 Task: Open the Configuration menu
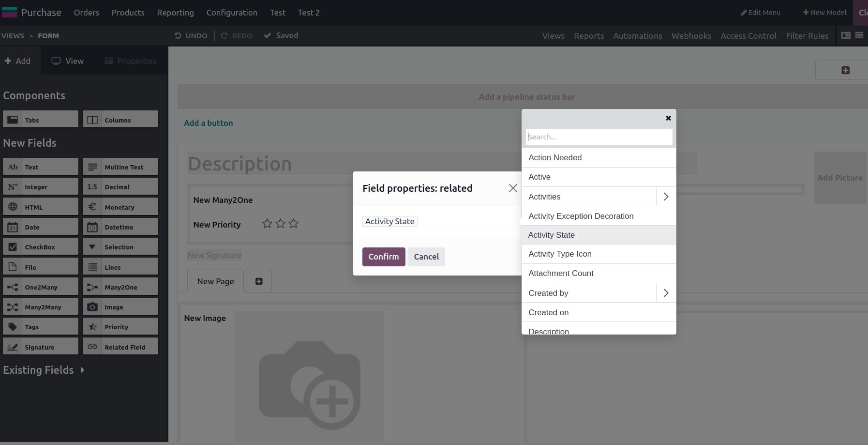pos(232,13)
